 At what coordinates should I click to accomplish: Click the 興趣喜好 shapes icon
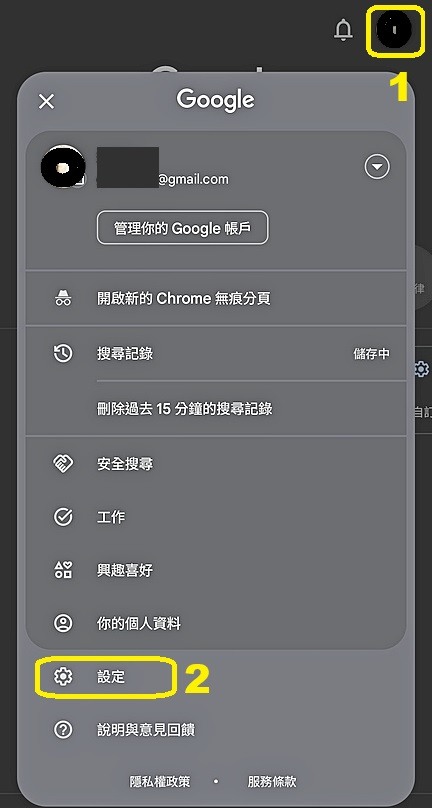click(63, 570)
